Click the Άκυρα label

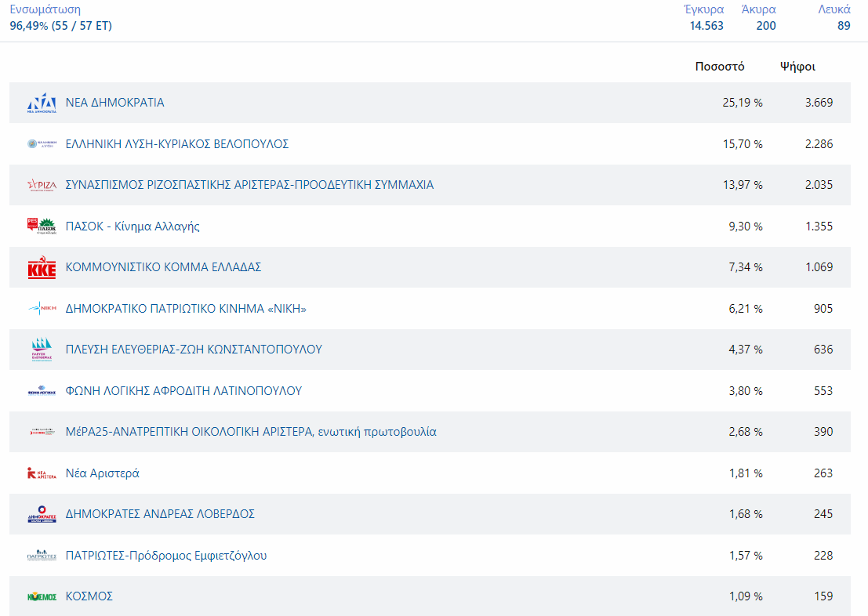tap(758, 9)
